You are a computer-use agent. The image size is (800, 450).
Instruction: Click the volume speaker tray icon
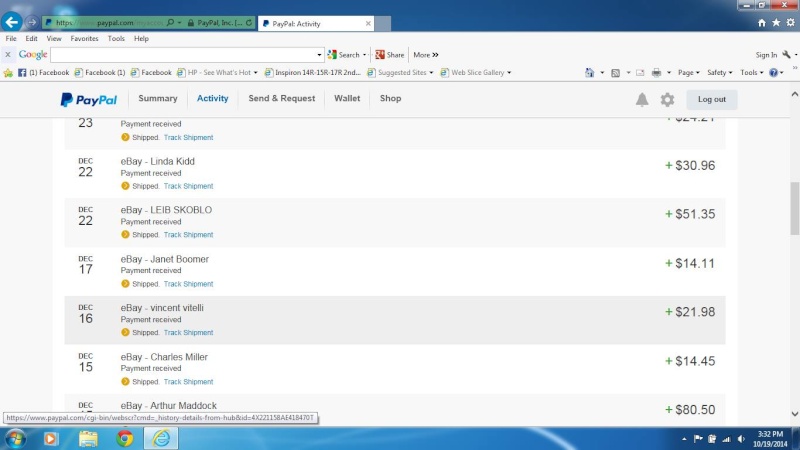point(741,439)
